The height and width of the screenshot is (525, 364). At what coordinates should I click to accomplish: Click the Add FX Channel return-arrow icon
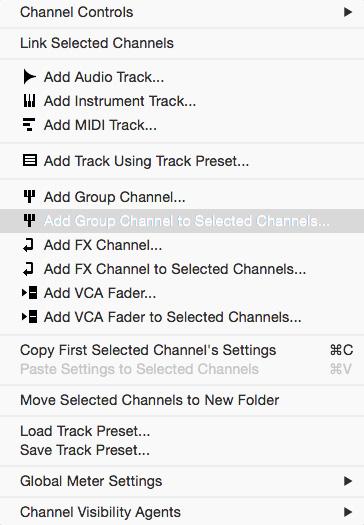tap(28, 245)
